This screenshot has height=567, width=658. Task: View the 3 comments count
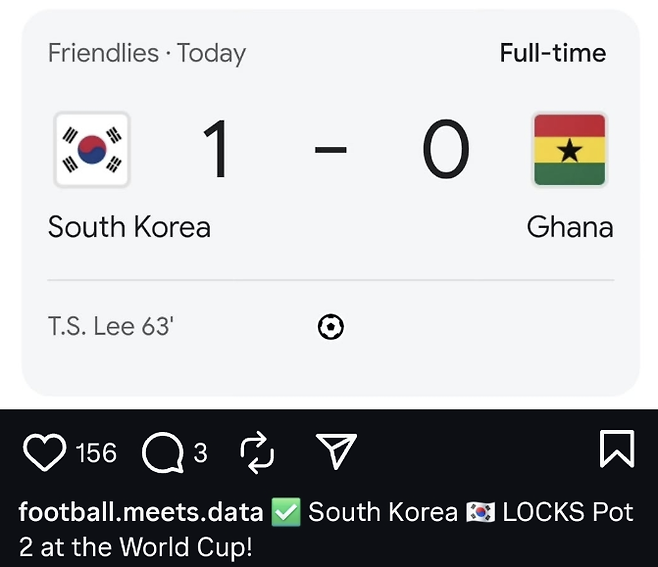pyautogui.click(x=200, y=454)
